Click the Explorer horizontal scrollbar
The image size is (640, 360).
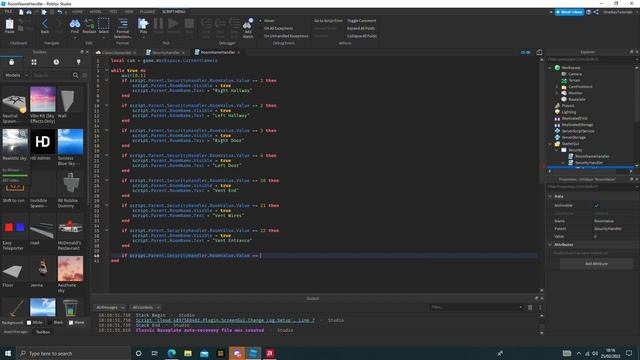tap(590, 171)
